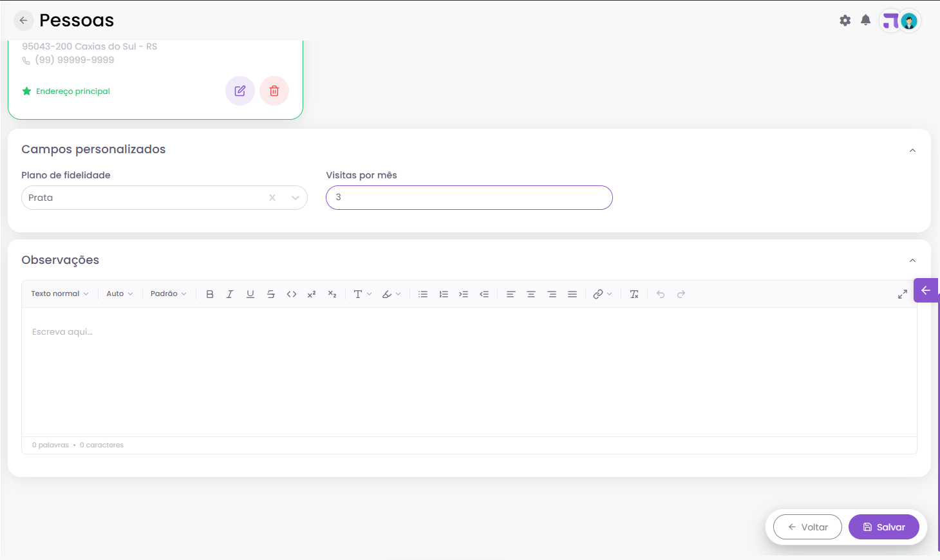
Task: Redo the editor change
Action: tap(681, 294)
